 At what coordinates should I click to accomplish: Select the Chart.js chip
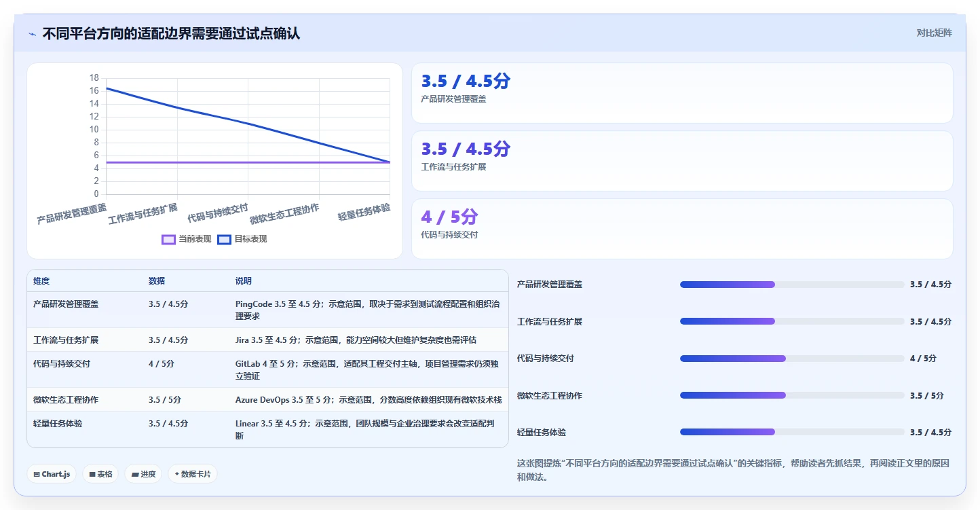(52, 474)
